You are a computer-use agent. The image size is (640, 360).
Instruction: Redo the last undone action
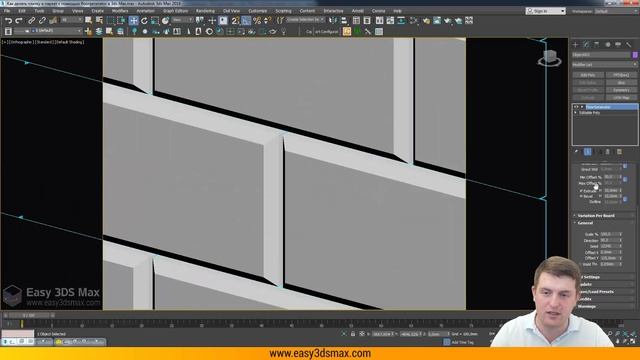pos(19,20)
